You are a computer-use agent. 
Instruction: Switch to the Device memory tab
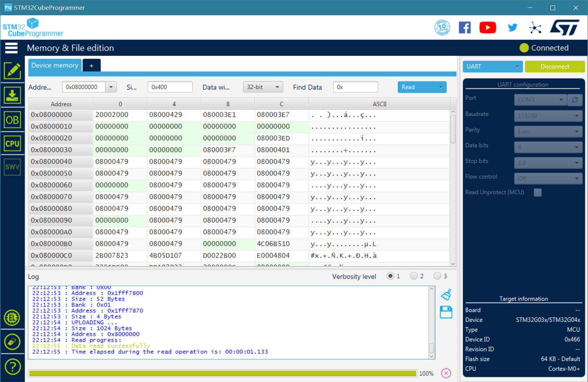55,65
